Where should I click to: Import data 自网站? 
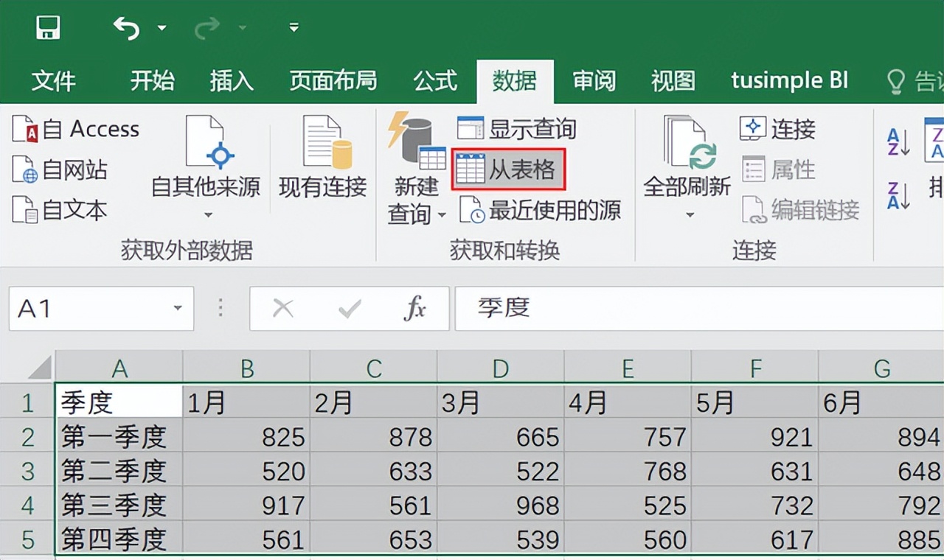(60, 169)
